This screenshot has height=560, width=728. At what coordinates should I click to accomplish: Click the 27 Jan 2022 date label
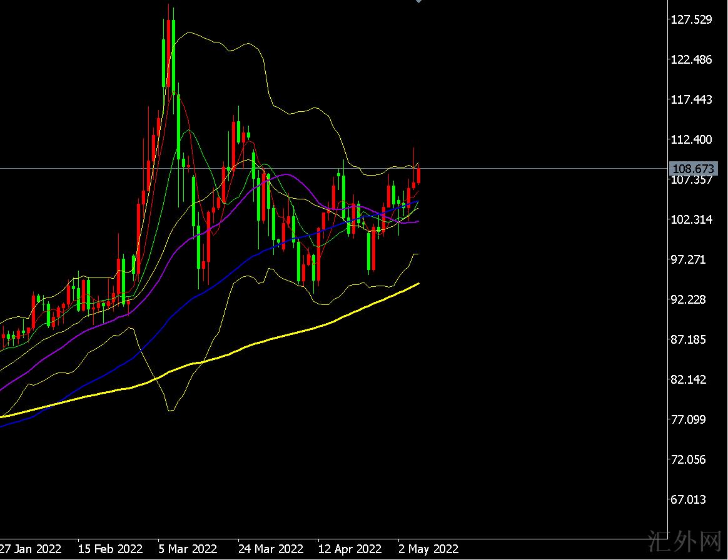click(31, 549)
